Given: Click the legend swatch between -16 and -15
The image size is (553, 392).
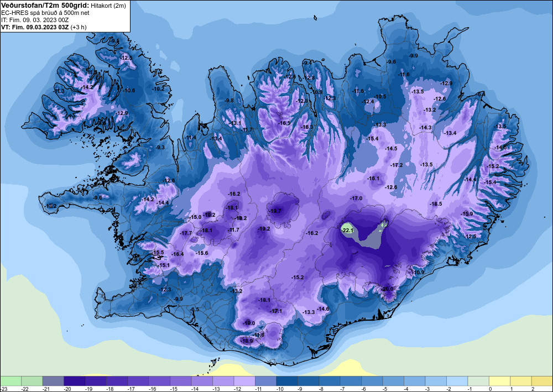Looking at the screenshot, I should 159,381.
